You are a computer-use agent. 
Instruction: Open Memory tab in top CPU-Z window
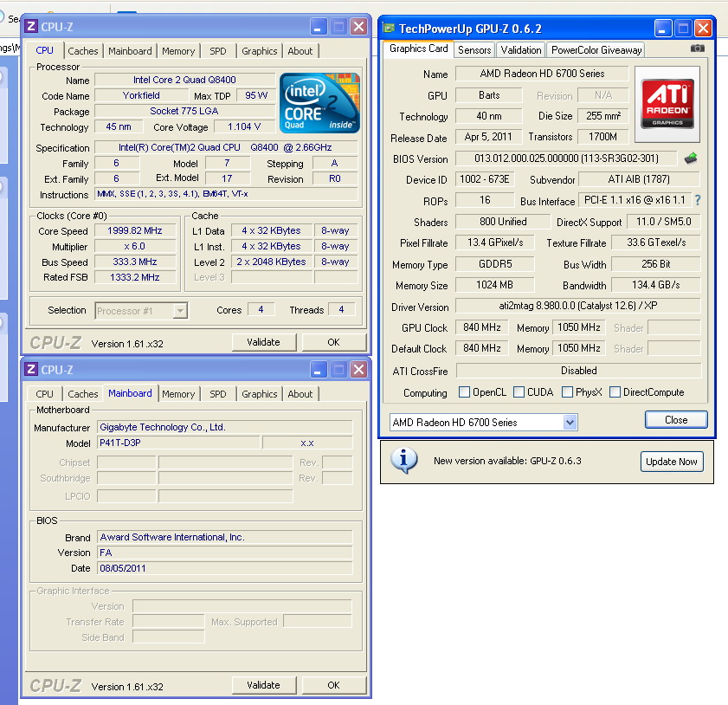click(x=178, y=51)
